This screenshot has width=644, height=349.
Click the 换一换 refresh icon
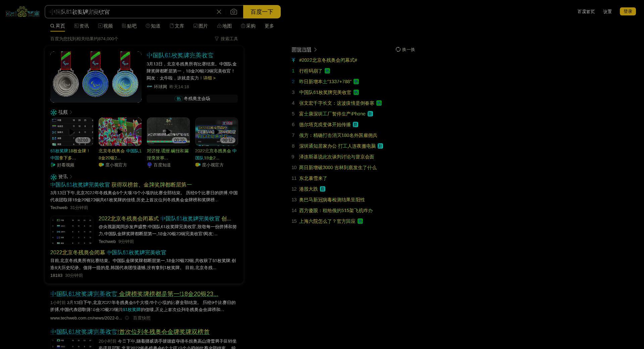click(x=398, y=49)
